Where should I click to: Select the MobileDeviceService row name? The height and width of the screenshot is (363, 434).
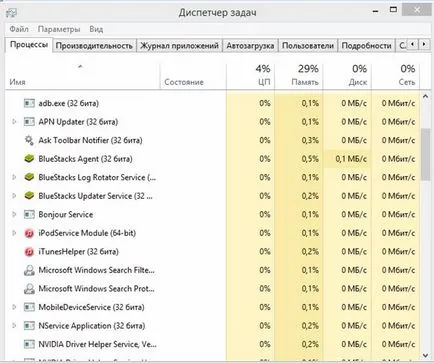(91, 307)
